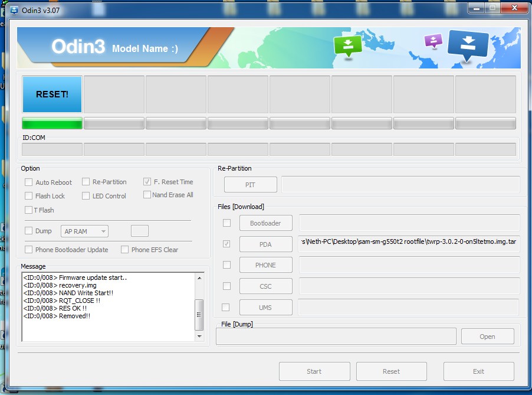Tick the checkbox beside UMS
The image size is (532, 395).
[x=226, y=308]
